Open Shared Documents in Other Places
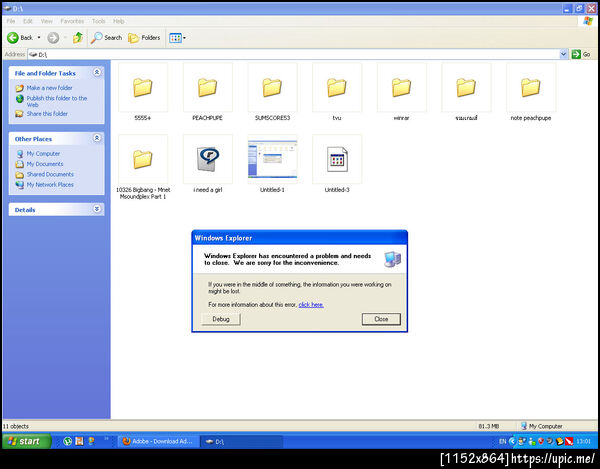Screen dimensions: 600x469 click(x=50, y=174)
